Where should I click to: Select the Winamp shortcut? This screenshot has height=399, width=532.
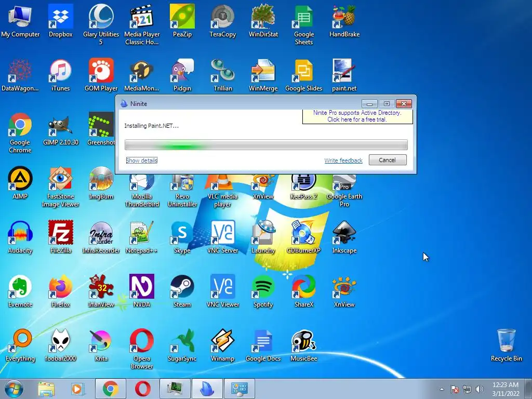[222, 345]
